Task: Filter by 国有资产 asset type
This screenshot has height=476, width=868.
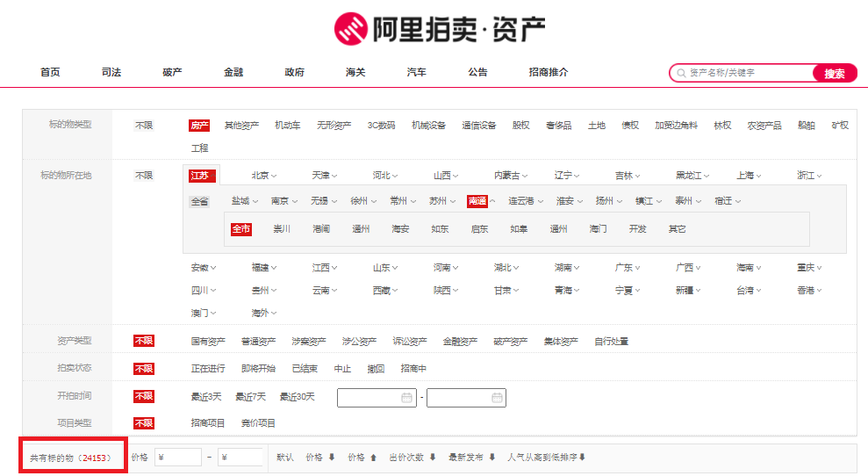Action: click(x=208, y=342)
